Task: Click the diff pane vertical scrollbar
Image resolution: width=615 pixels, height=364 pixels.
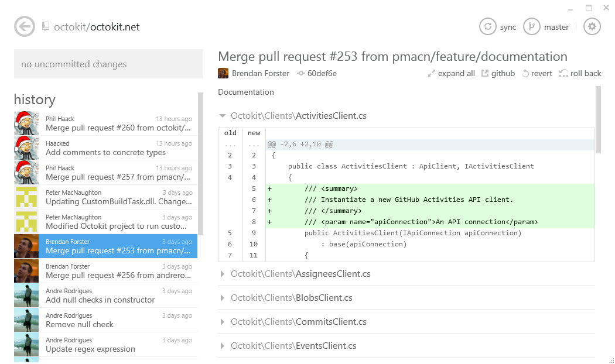Action: coord(598,120)
